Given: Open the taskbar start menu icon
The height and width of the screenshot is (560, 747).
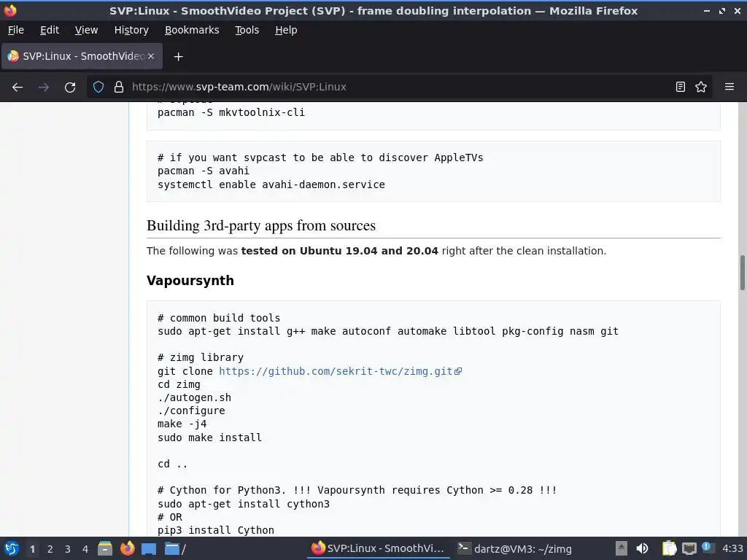Looking at the screenshot, I should pos(12,548).
